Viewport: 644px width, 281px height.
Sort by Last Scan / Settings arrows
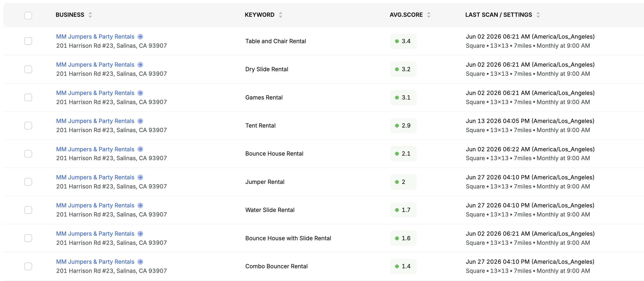click(x=538, y=15)
